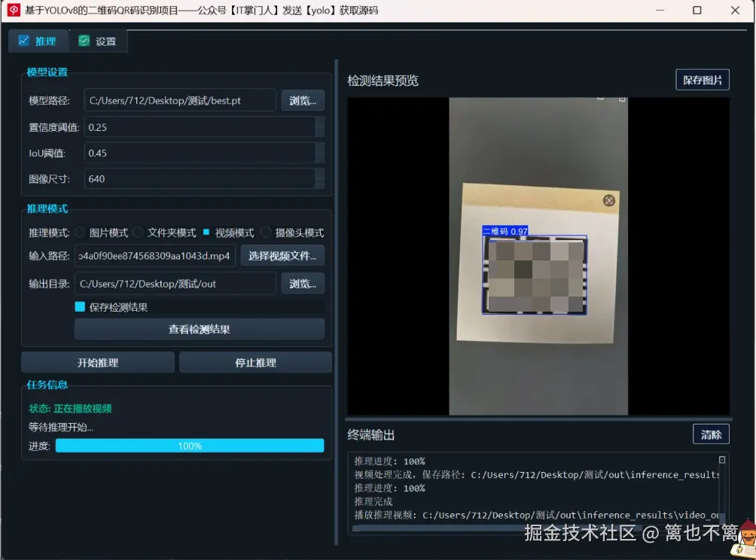
Task: Click the app logo icon in title bar
Action: click(14, 10)
